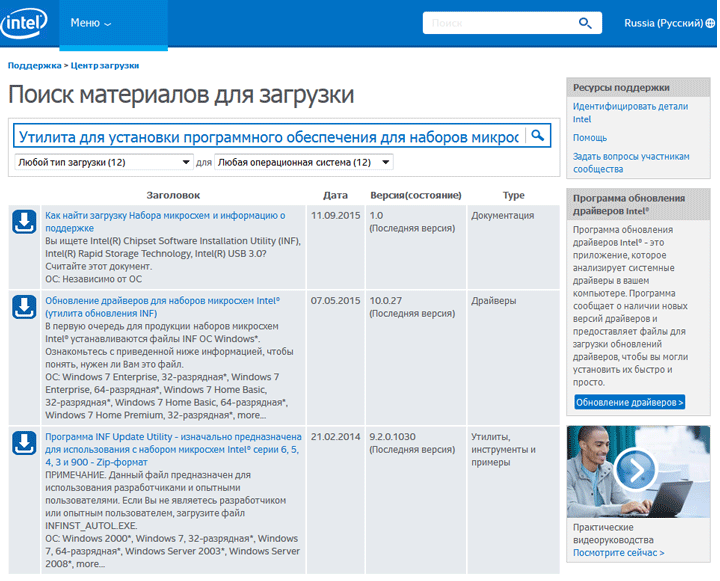The image size is (720, 581).
Task: Click the Заголовок column header
Action: [173, 195]
